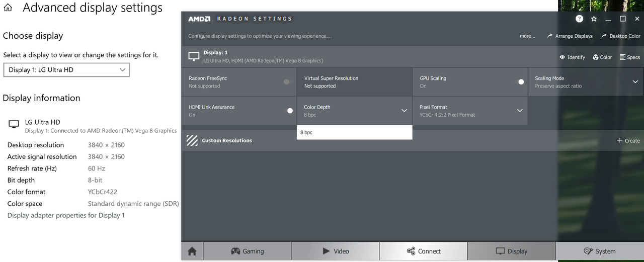Image resolution: width=644 pixels, height=262 pixels.
Task: Click the LG Ultra HD monitor icon in Windows settings
Action: [x=14, y=124]
